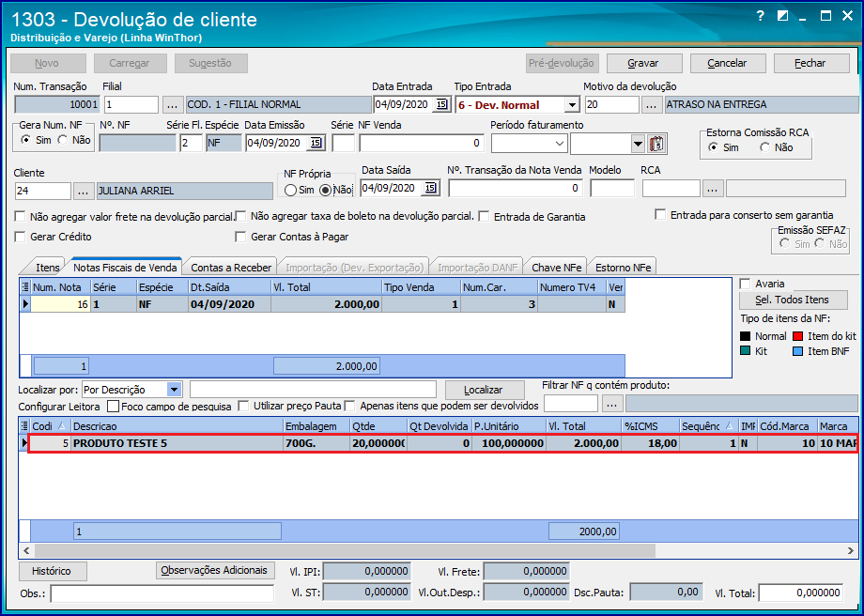Click teal Kit color swatch
864x616 pixels.
tap(745, 351)
